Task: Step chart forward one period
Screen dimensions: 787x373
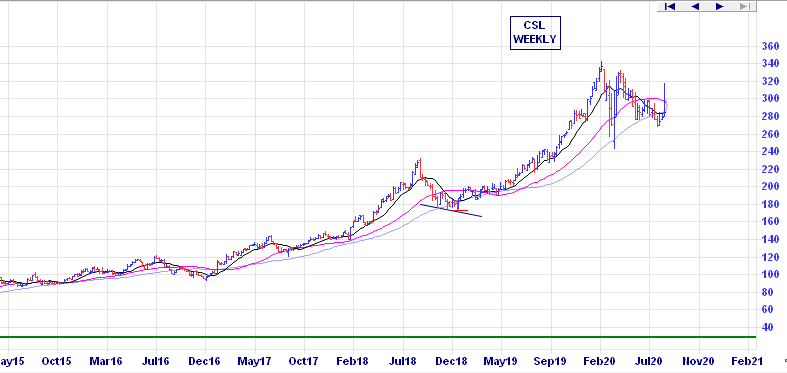Action: [x=720, y=7]
